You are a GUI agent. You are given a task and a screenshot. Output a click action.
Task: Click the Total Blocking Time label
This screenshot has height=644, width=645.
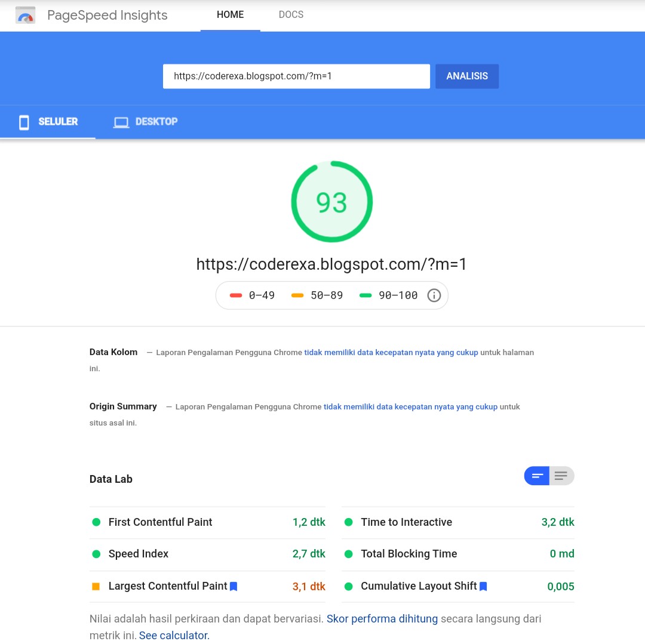409,554
